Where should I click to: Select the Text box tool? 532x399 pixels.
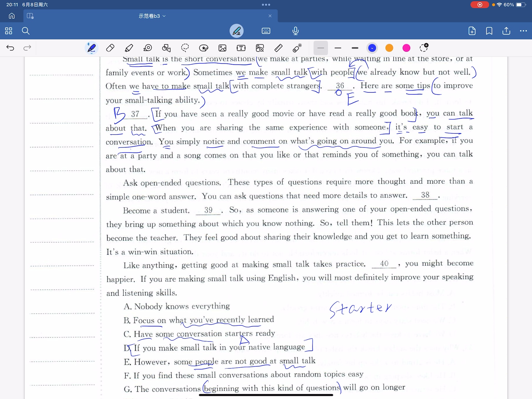[241, 48]
